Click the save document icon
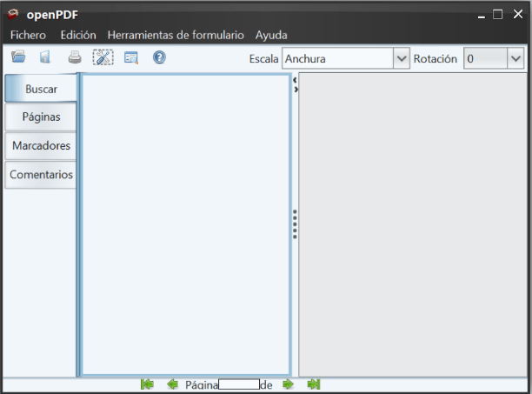This screenshot has height=394, width=532. click(x=44, y=58)
